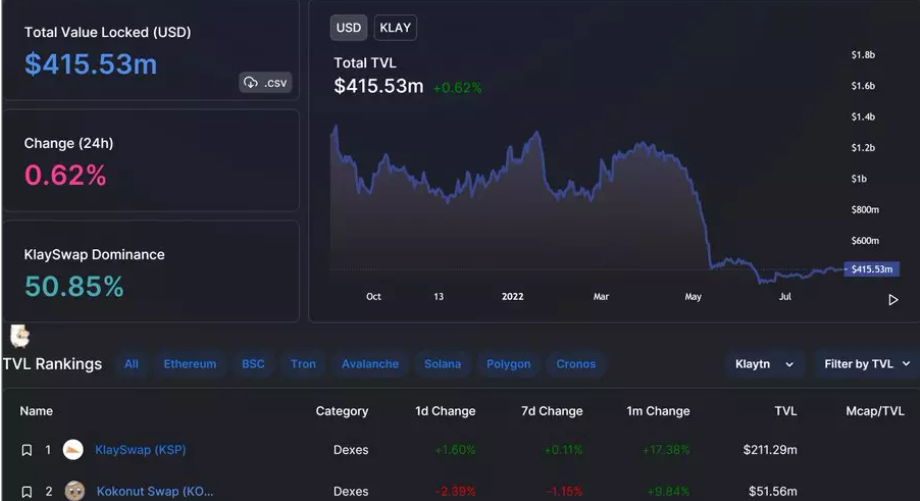Click the KlaySwap TVL value $211.29m
Screen dimensions: 920x501
pos(770,450)
